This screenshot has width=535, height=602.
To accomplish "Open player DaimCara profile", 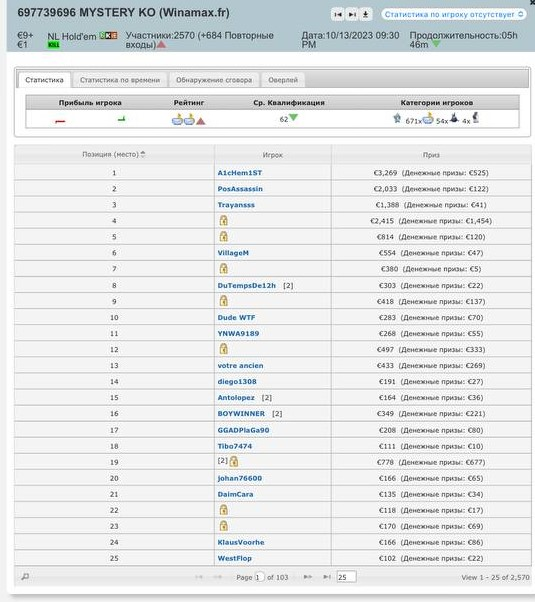I will tap(235, 494).
